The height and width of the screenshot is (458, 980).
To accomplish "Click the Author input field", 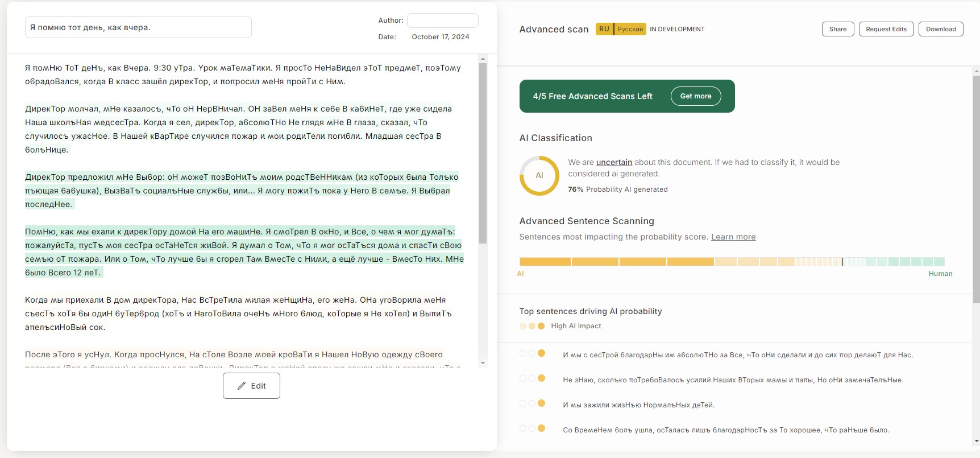I will tap(443, 20).
